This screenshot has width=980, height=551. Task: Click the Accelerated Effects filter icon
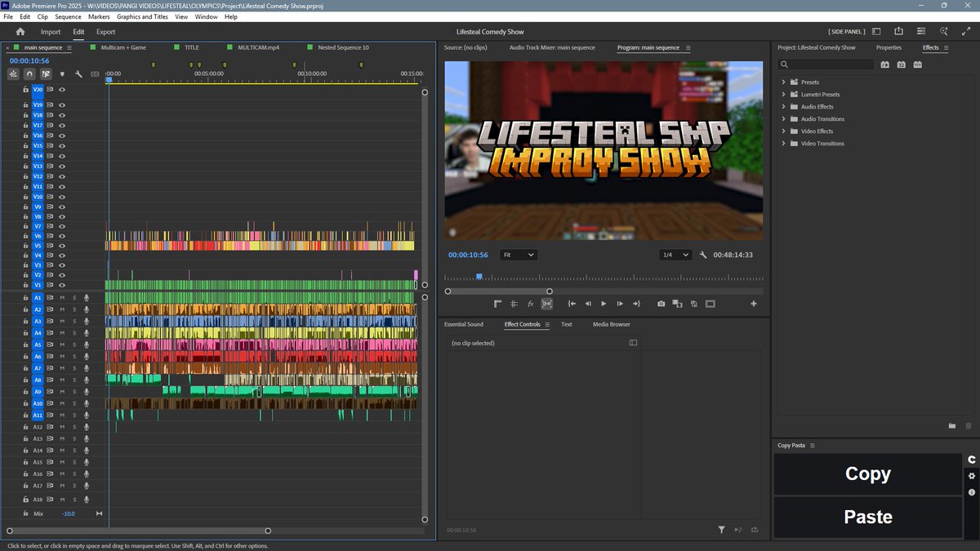(884, 64)
